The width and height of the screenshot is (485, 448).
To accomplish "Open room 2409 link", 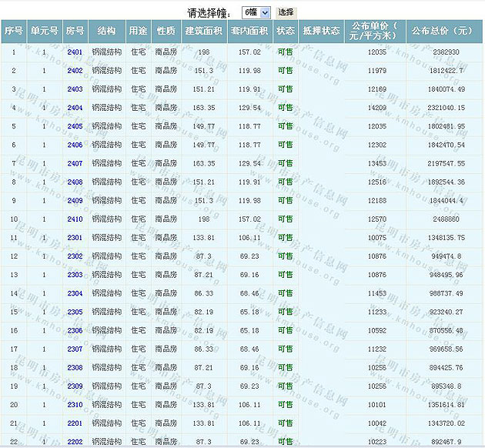I will [75, 201].
